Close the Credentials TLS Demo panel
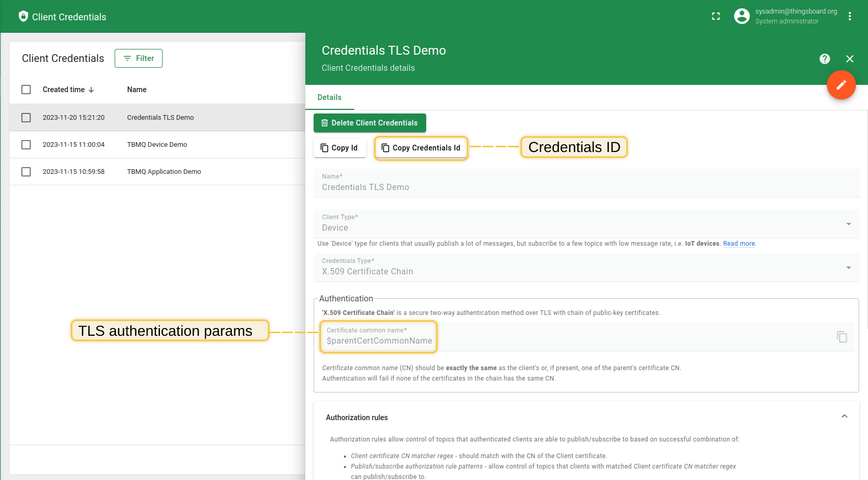This screenshot has width=868, height=480. point(850,59)
